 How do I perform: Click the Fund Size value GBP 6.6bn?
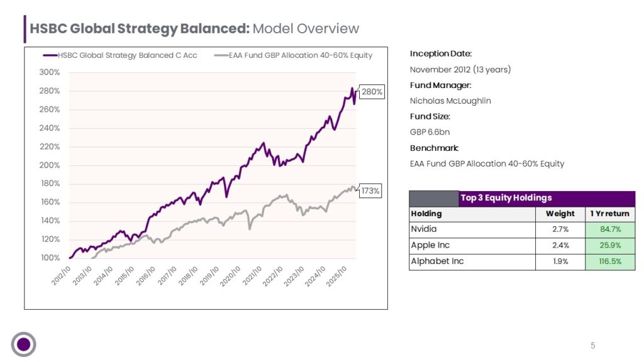[x=430, y=132]
